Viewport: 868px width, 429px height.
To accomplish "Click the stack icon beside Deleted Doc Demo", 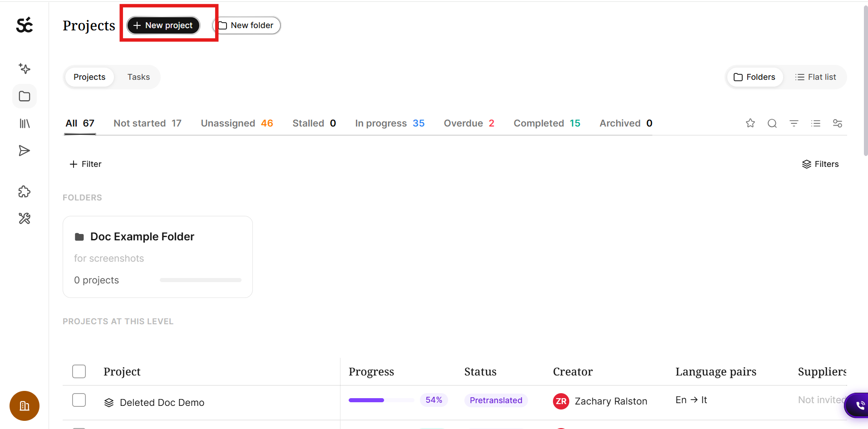I will click(109, 403).
